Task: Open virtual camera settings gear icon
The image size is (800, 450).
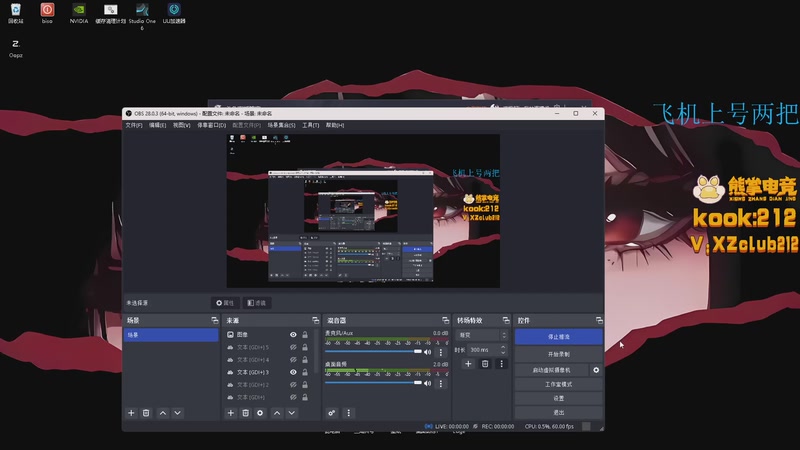Action: point(596,370)
